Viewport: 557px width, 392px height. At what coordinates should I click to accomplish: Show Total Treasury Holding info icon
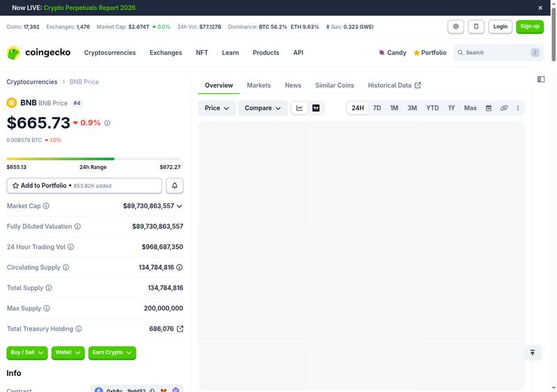(x=79, y=329)
